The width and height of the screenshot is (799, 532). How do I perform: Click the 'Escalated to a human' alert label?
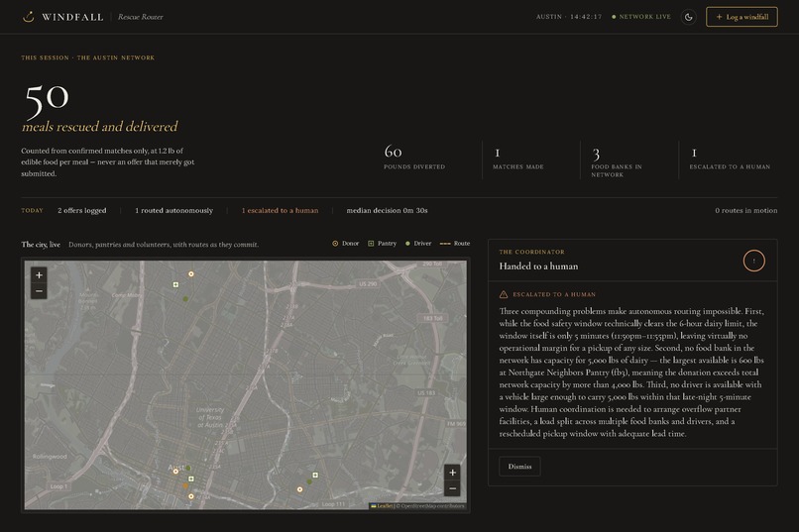[x=554, y=294]
